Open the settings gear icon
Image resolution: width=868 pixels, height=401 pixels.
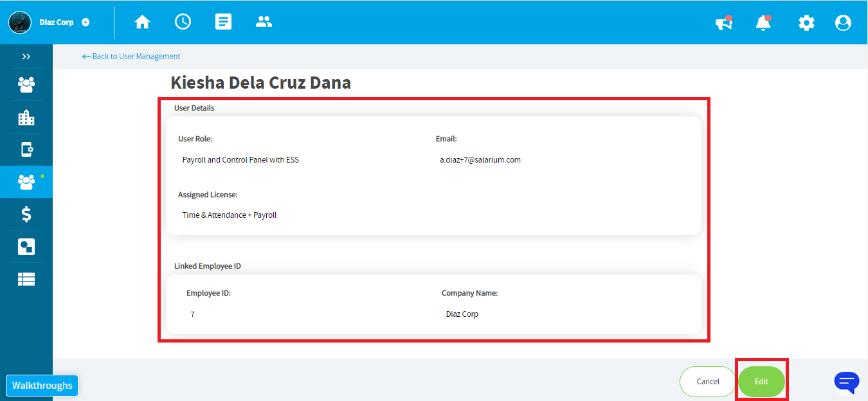coord(806,23)
